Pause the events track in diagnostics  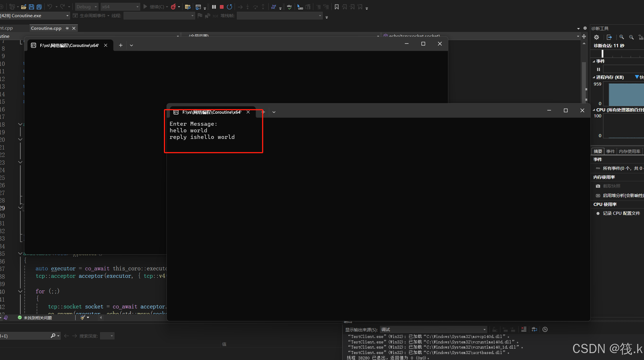coord(599,69)
